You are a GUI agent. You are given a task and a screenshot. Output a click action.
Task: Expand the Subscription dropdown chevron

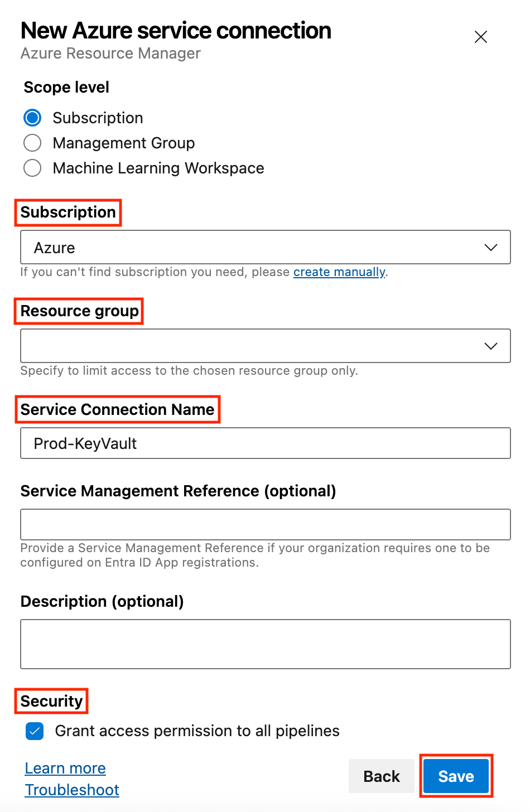tap(490, 247)
